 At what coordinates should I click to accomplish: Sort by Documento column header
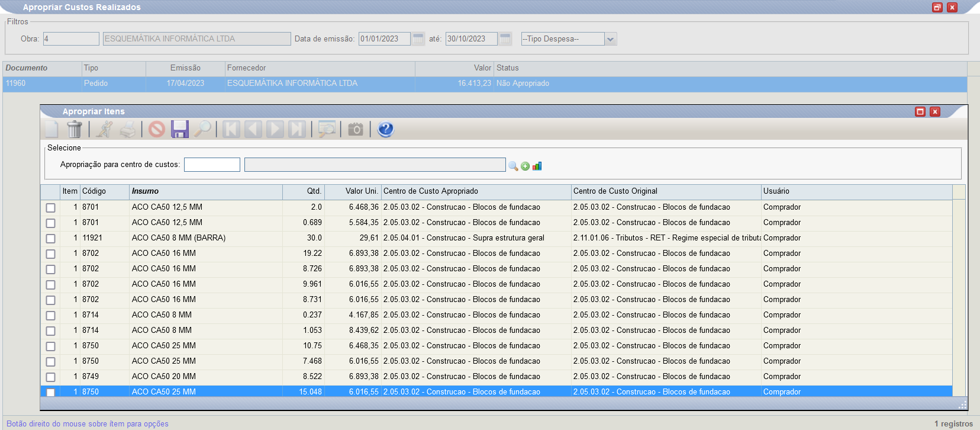click(x=42, y=68)
